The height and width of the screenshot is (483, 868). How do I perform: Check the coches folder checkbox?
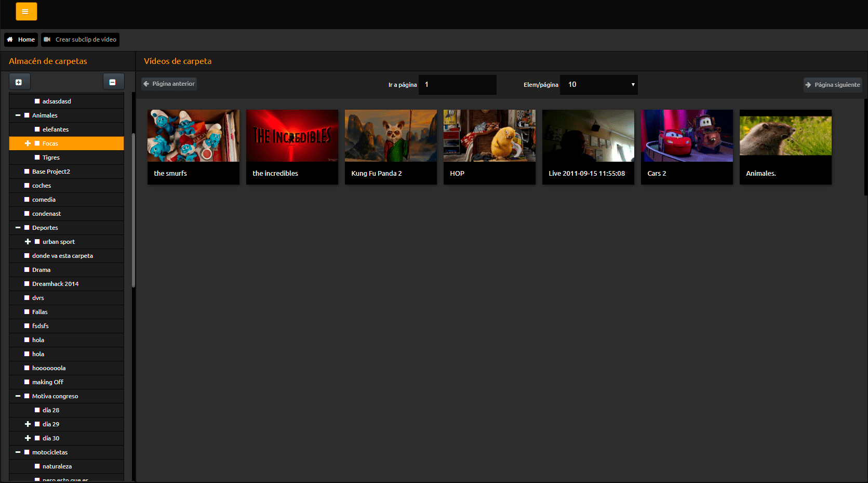[27, 186]
